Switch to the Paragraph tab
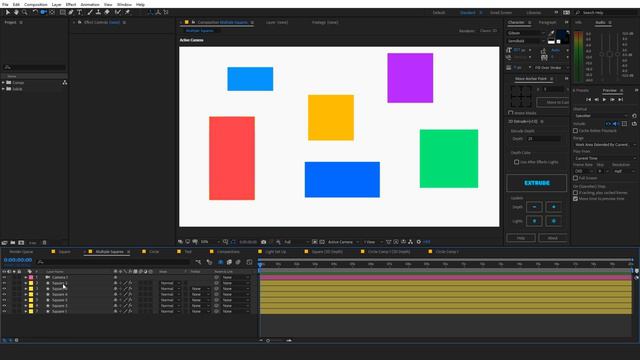This screenshot has height=360, width=640. click(547, 22)
